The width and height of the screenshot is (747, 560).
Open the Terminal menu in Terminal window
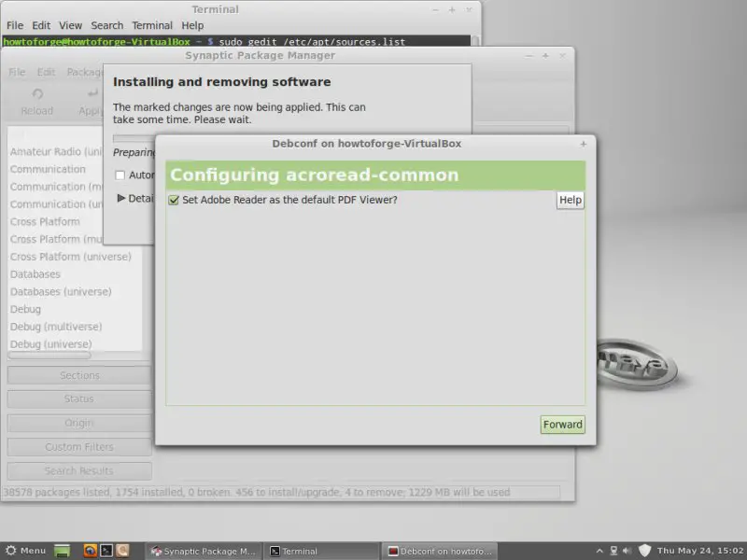[152, 25]
